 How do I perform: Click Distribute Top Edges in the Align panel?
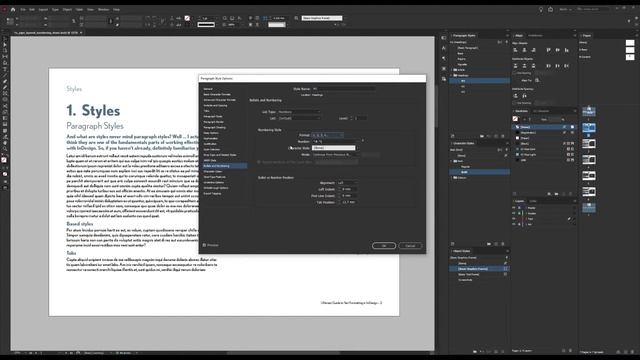[516, 65]
